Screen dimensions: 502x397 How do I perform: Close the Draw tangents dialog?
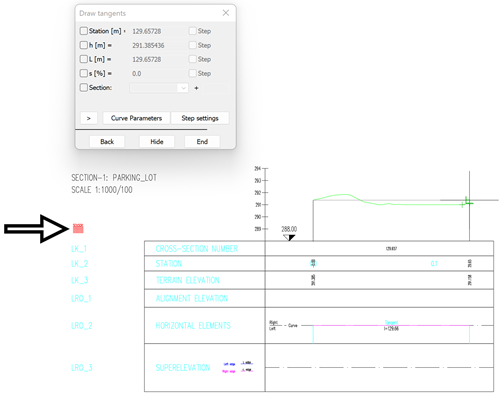coord(226,13)
